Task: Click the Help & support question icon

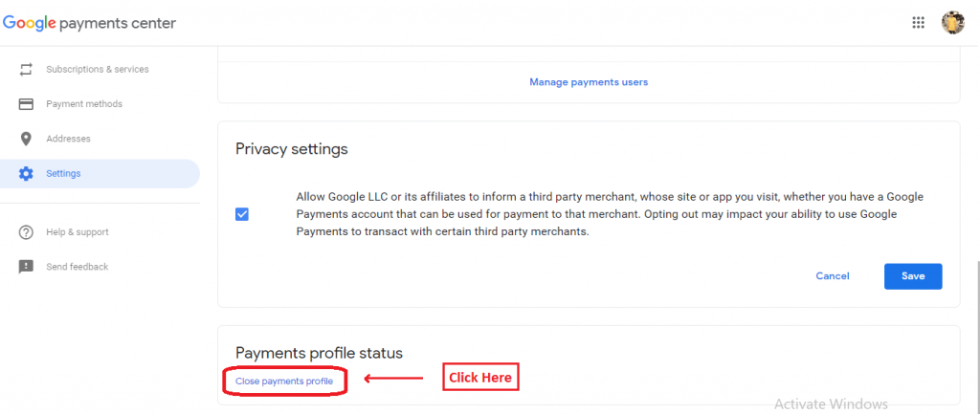Action: [x=26, y=232]
